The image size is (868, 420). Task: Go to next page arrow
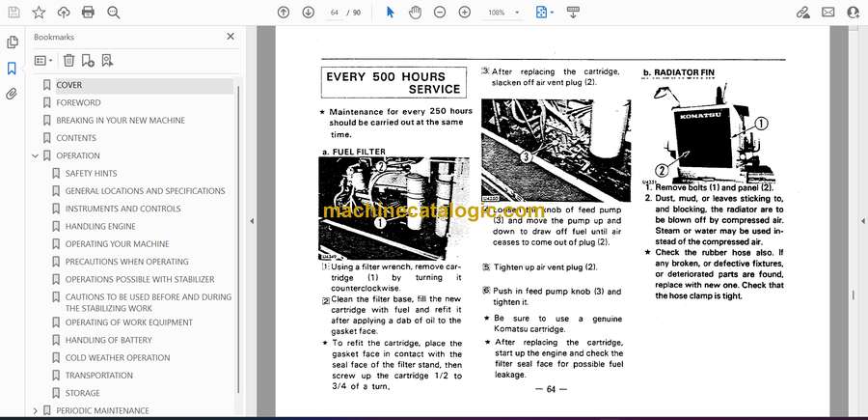coord(308,12)
